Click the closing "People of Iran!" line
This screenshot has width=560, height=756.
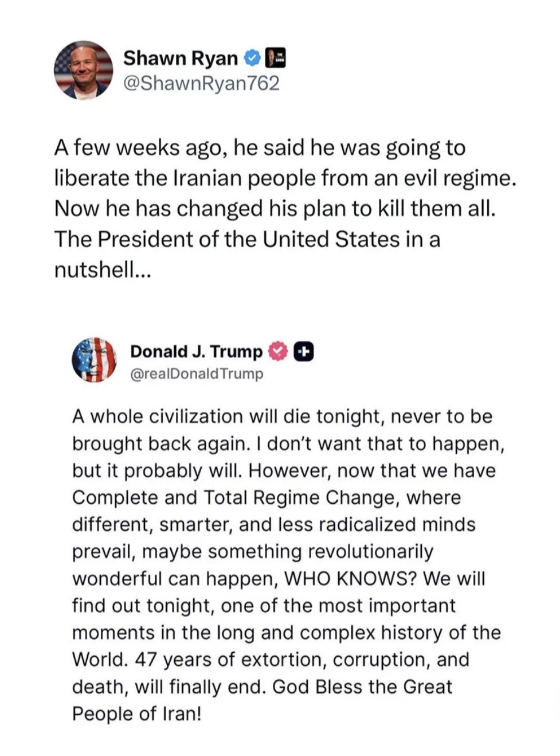click(136, 714)
